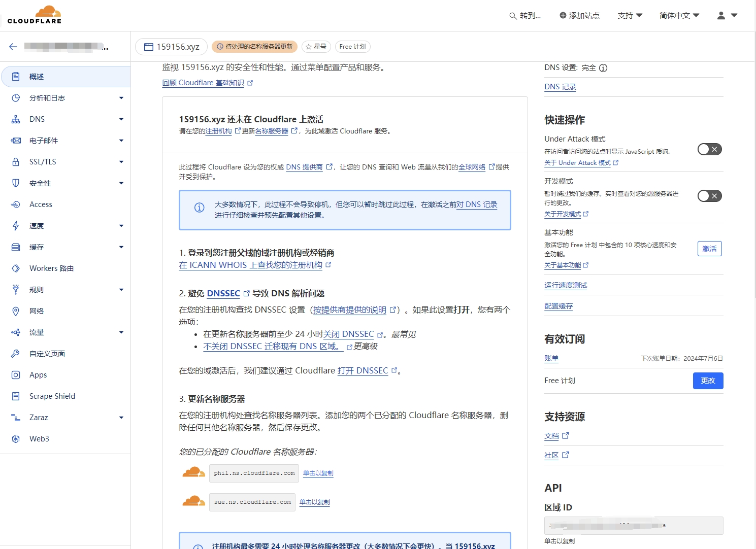The height and width of the screenshot is (549, 756).
Task: Open the user account dropdown
Action: [727, 16]
